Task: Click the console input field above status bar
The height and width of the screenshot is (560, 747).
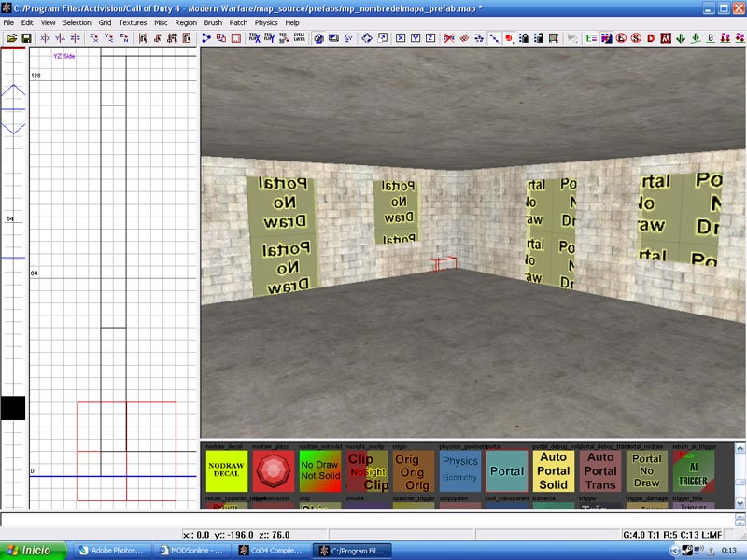Action: pyautogui.click(x=367, y=520)
